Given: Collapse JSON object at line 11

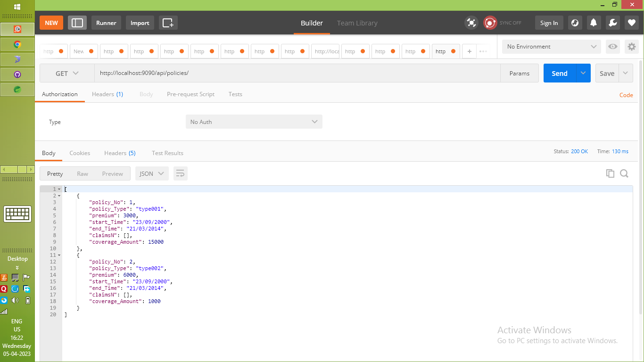Looking at the screenshot, I should tap(59, 255).
